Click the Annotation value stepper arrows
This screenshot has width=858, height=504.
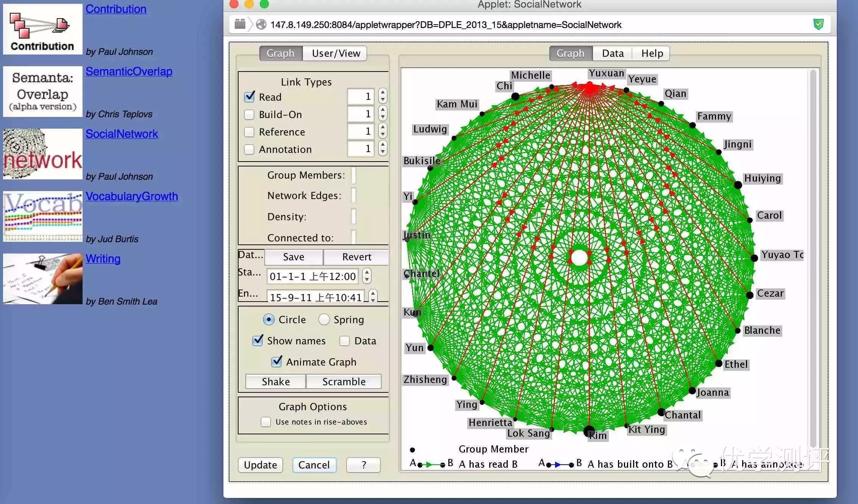(x=382, y=149)
